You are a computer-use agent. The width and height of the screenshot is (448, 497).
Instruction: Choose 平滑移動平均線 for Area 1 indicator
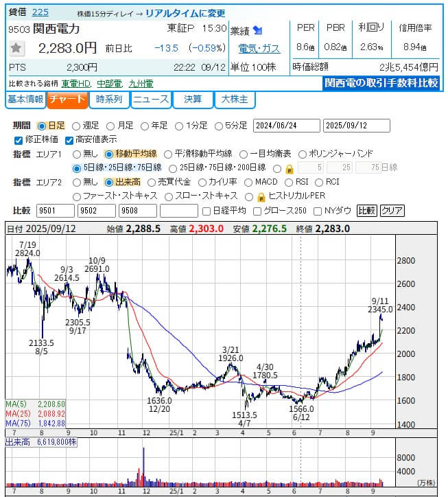point(168,154)
